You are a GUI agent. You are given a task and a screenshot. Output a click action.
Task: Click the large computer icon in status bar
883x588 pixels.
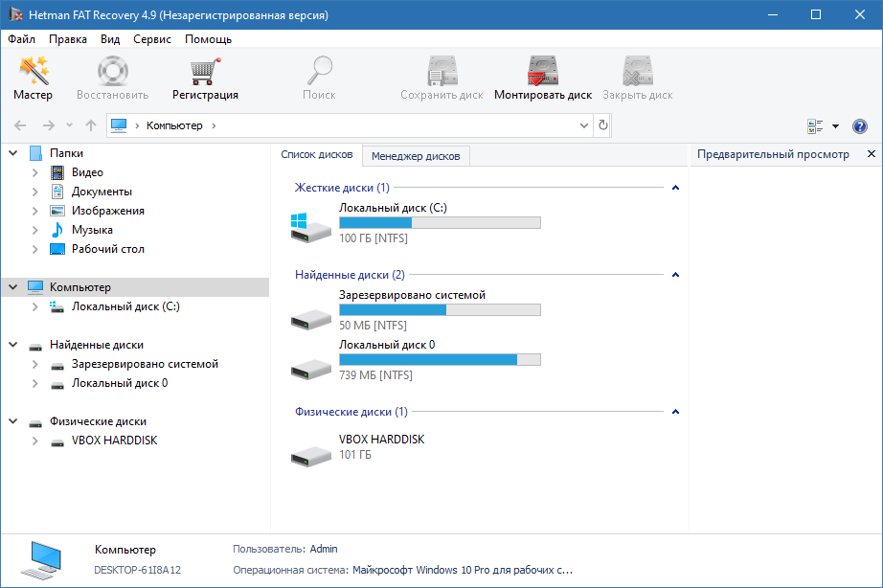coord(41,560)
